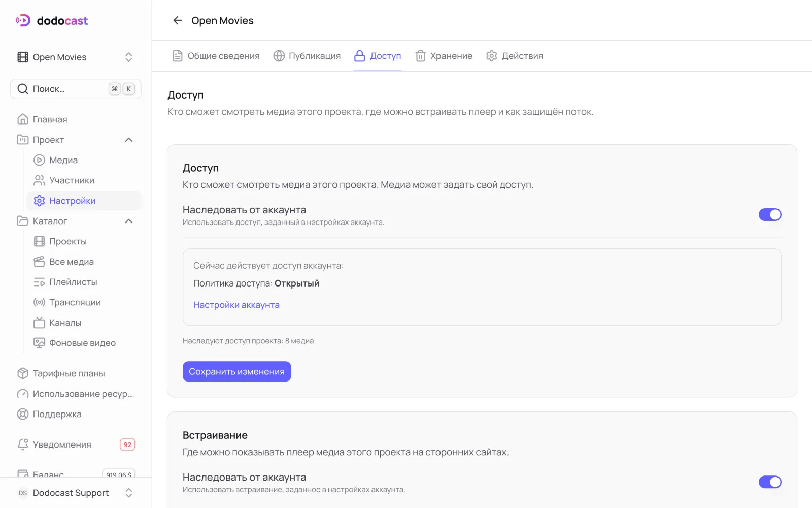
Task: Click the Сохранить изменения button
Action: [x=237, y=371]
